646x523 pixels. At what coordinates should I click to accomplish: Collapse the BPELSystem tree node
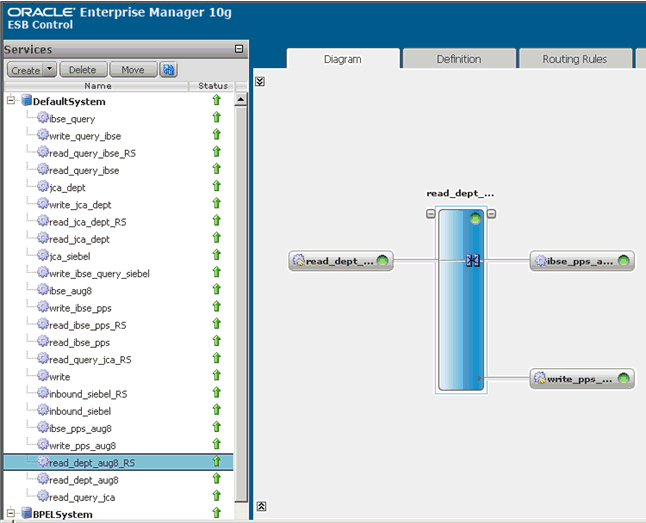11,513
